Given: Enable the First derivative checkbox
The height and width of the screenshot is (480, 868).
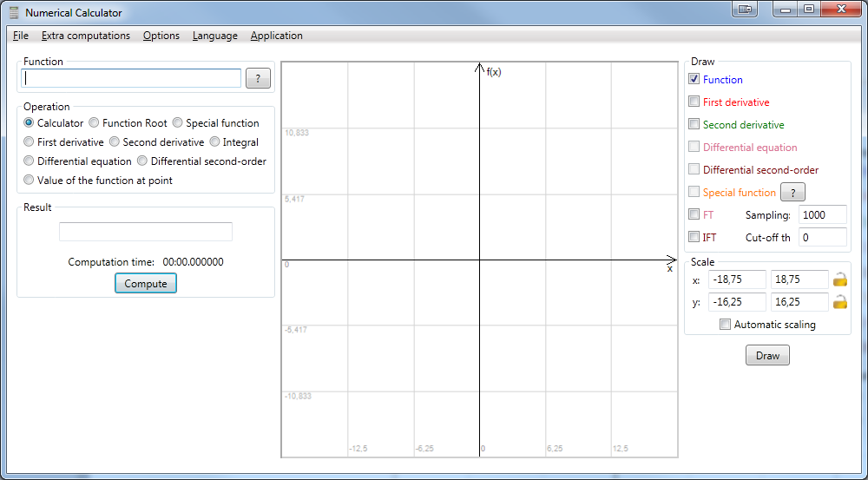Looking at the screenshot, I should click(694, 102).
